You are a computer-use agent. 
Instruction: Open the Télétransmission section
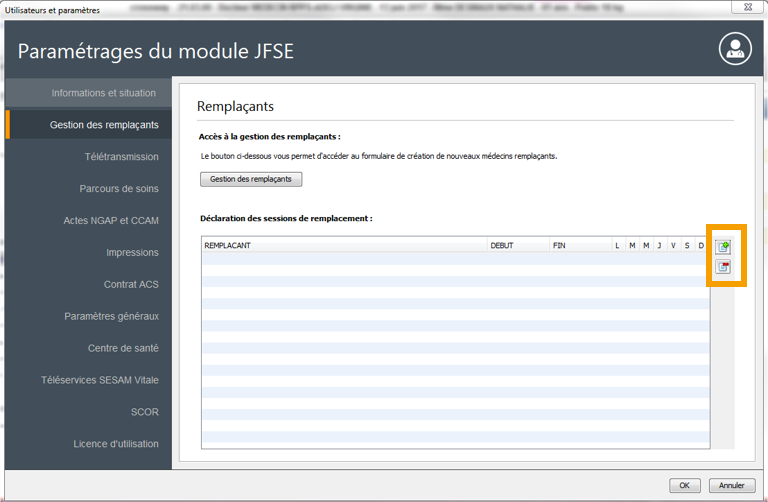click(x=89, y=157)
